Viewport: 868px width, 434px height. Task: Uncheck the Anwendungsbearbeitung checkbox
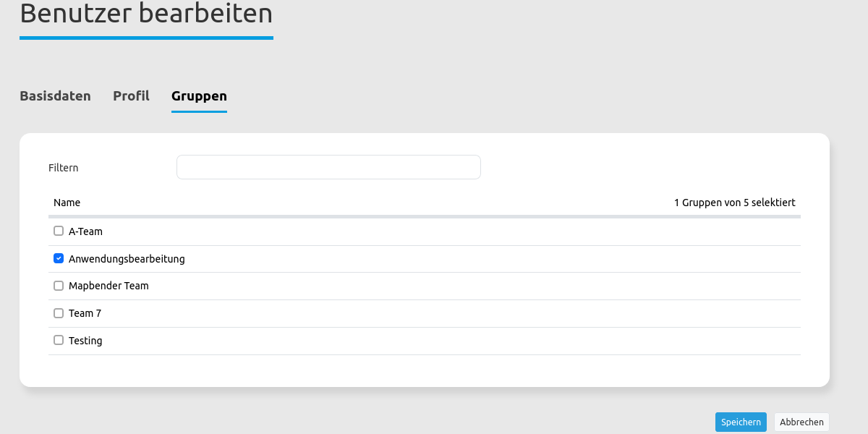[59, 258]
